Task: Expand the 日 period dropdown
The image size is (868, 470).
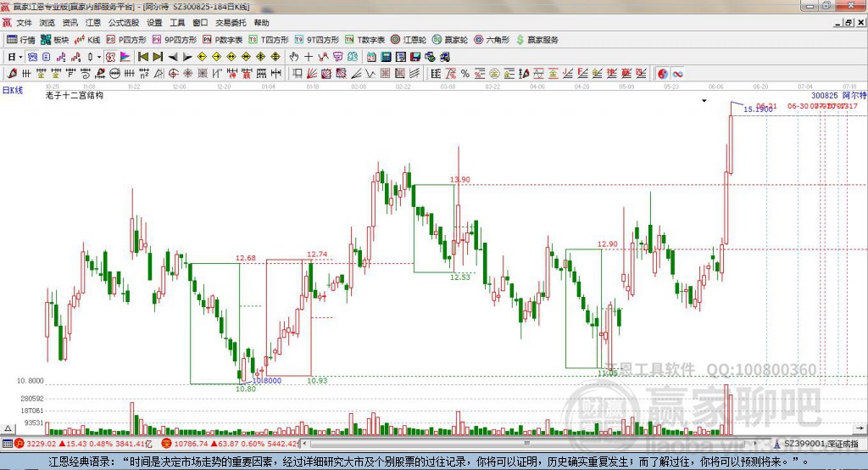Action: pyautogui.click(x=20, y=57)
